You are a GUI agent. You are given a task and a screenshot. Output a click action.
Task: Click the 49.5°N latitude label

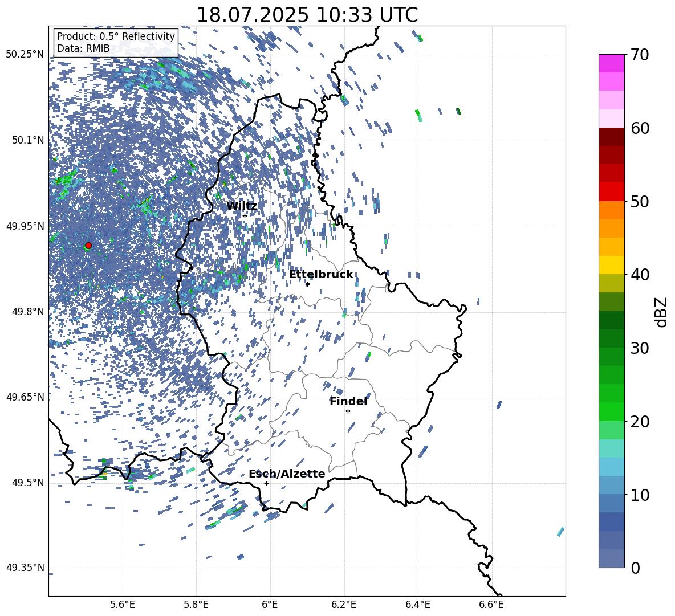[28, 483]
